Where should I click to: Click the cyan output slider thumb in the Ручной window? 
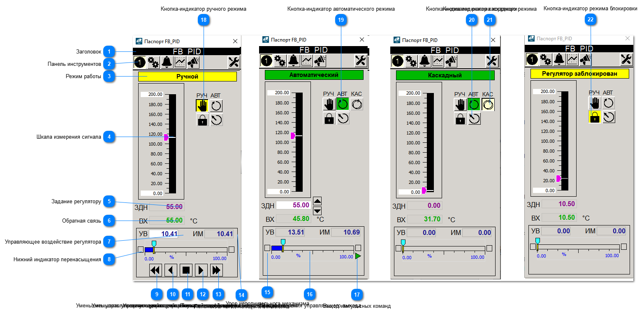[154, 244]
